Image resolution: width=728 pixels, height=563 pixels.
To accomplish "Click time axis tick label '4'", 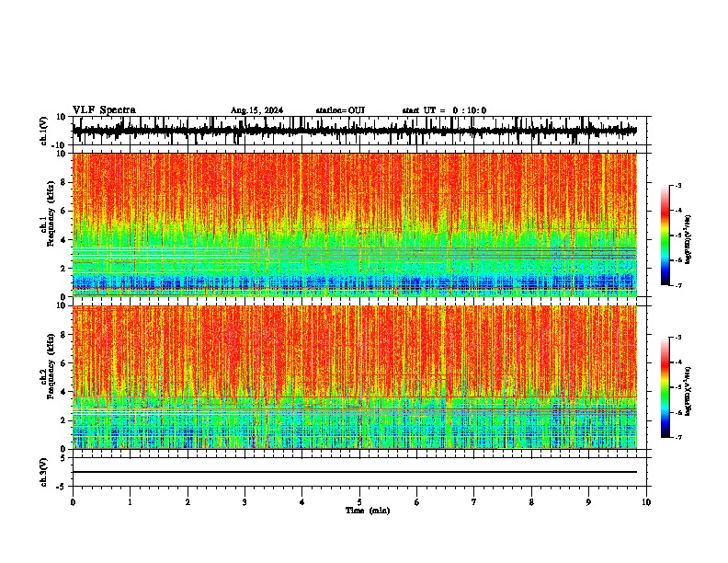I will pos(302,502).
